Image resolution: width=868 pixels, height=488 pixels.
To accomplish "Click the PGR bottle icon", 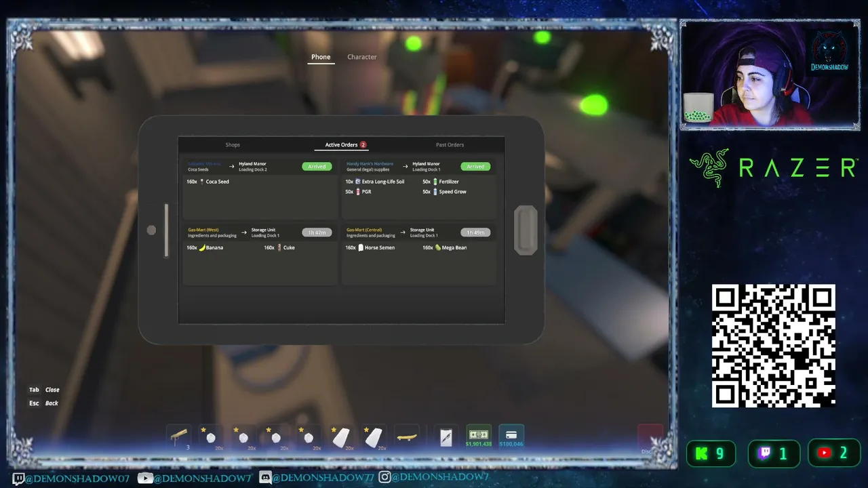I will point(358,192).
